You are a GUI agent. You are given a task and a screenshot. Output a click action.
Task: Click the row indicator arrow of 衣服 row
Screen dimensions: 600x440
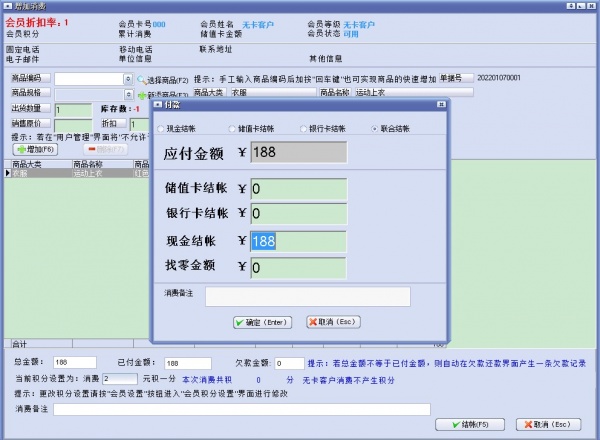click(x=7, y=173)
